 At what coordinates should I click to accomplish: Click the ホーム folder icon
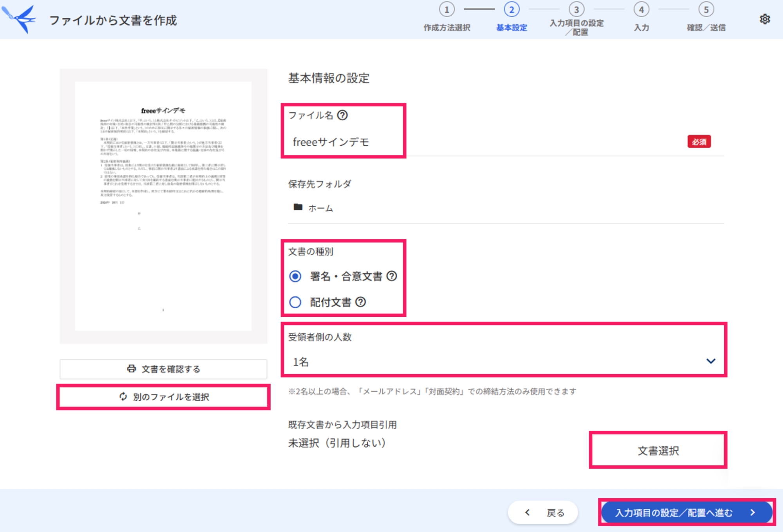(298, 207)
